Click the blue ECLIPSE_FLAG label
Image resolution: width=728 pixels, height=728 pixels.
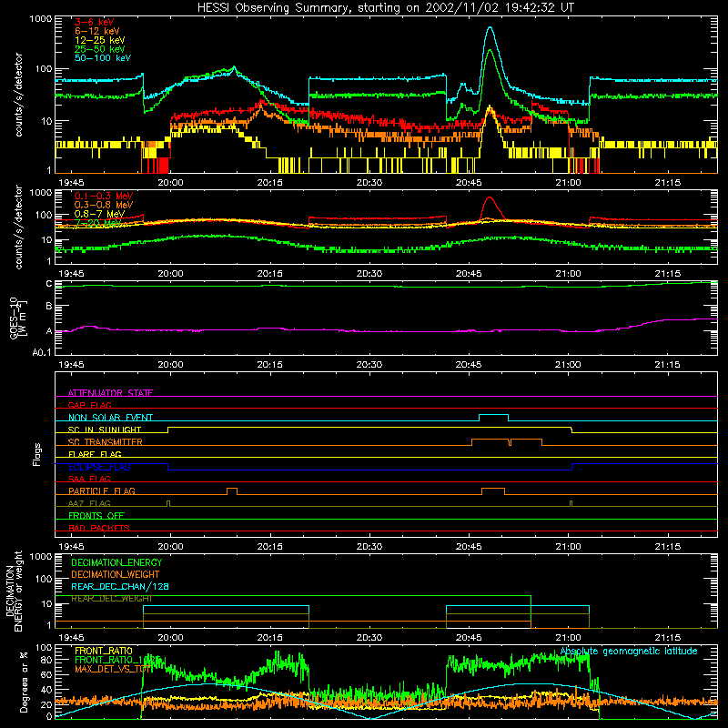click(99, 467)
